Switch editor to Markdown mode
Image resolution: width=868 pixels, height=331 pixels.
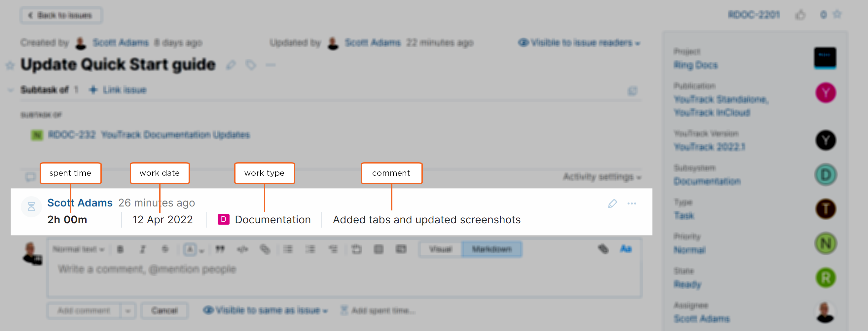click(x=491, y=249)
